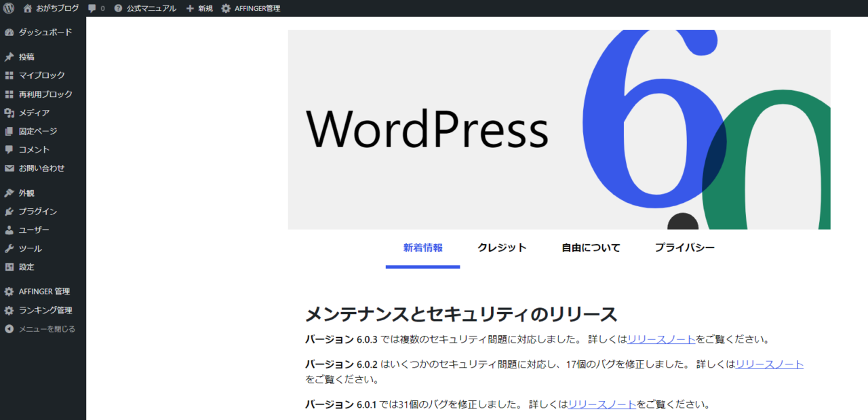Viewport: 868px width, 420px height.
Task: Click the envelope icon for お問い合わせ
Action: coord(9,168)
